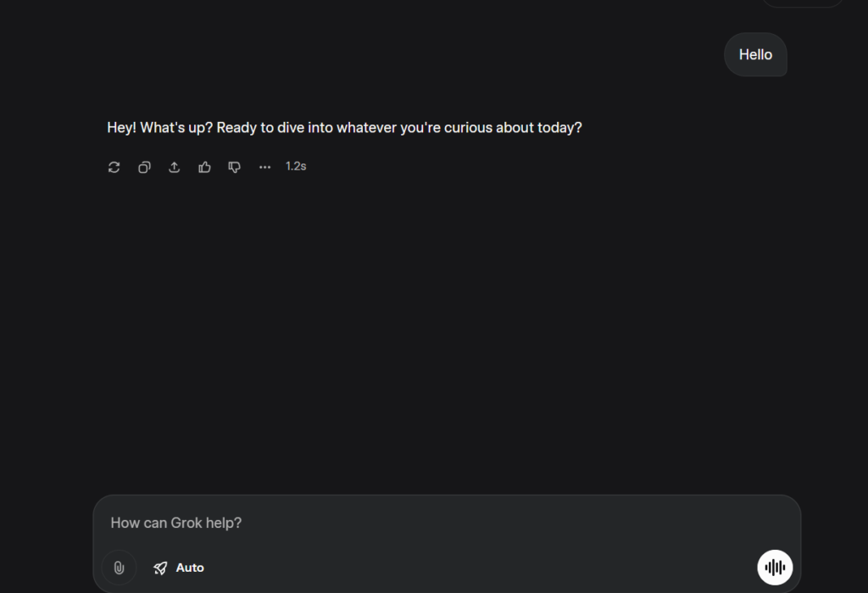Click the word 'Grok' in the input placeholder
This screenshot has width=868, height=593.
186,523
